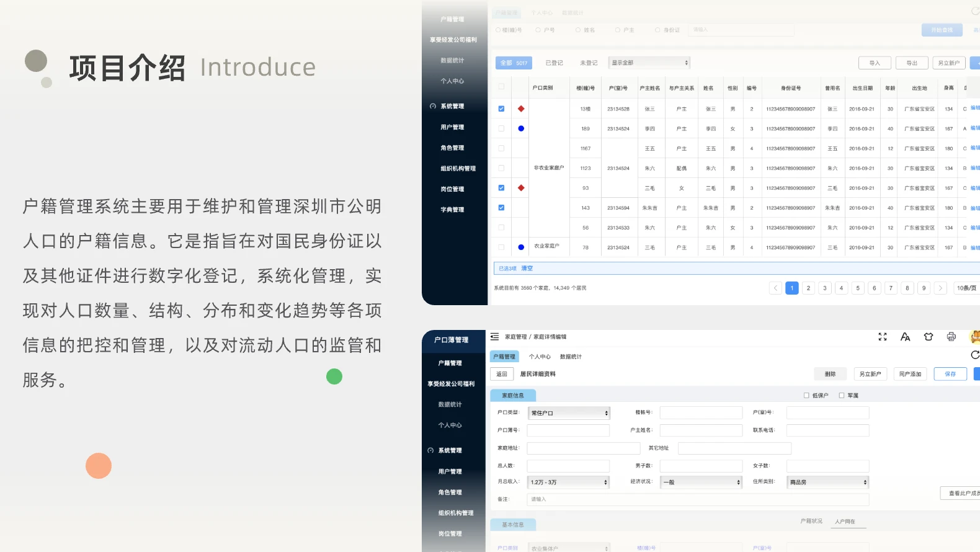Open 用户管理 in the lower sidebar
Screen dimensions: 980x552
tap(450, 471)
